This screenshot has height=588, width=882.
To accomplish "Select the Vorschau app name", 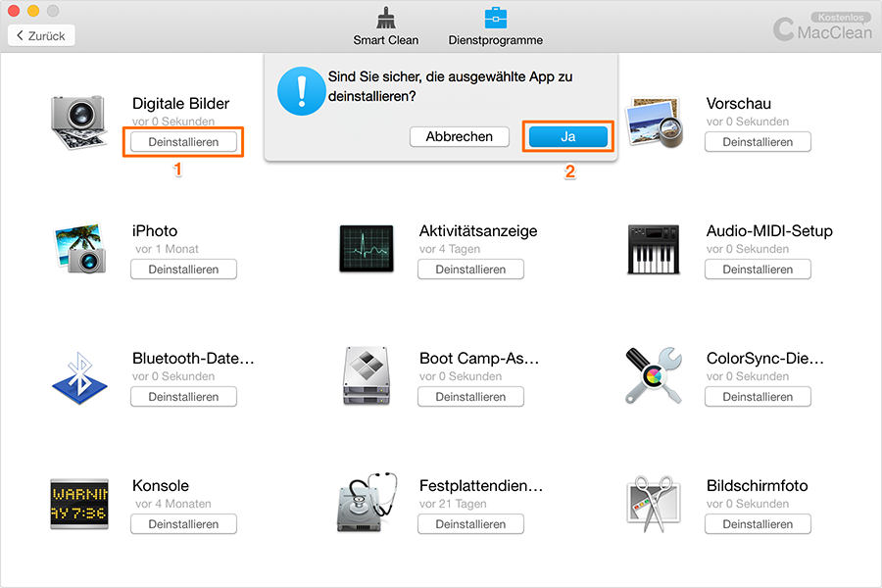I will [x=739, y=104].
